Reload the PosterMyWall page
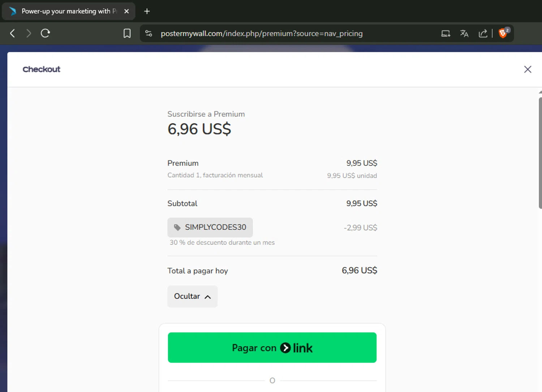This screenshot has height=392, width=542. [x=45, y=34]
